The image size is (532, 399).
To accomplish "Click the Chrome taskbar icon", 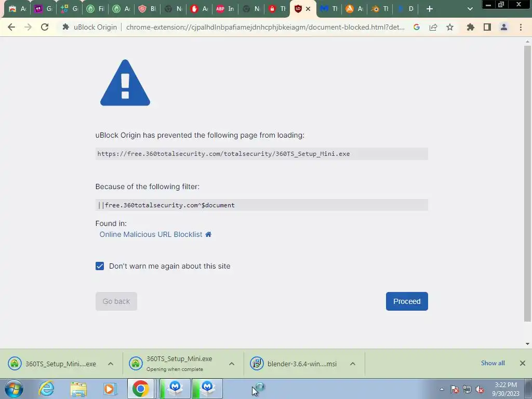I will point(140,389).
